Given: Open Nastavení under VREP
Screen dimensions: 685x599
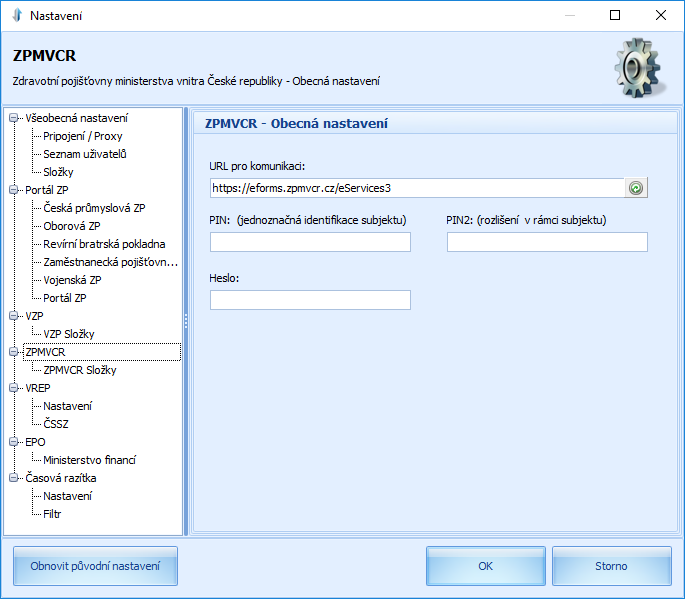Looking at the screenshot, I should pos(67,406).
